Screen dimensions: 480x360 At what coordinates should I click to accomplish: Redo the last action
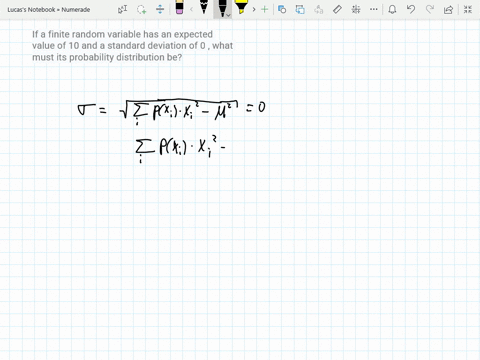point(430,9)
